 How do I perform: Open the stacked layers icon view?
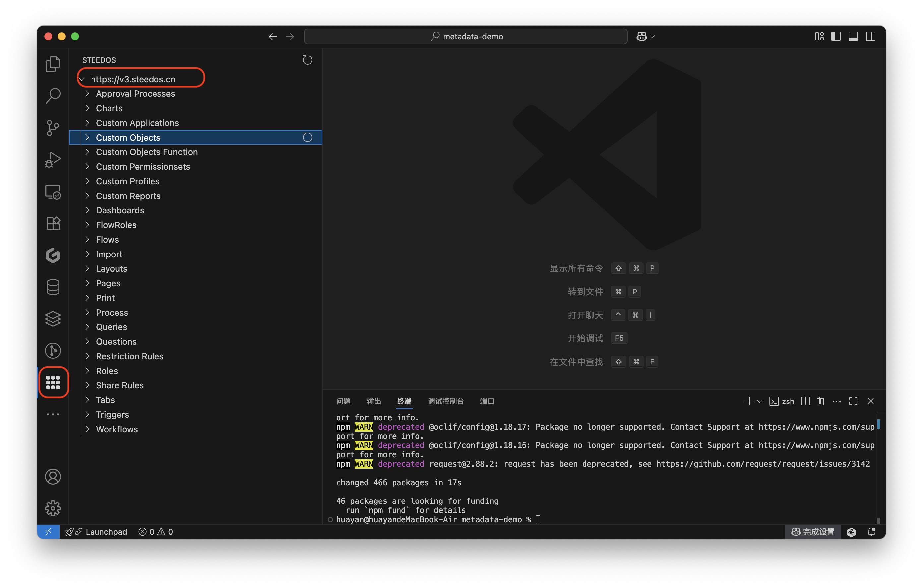point(53,319)
